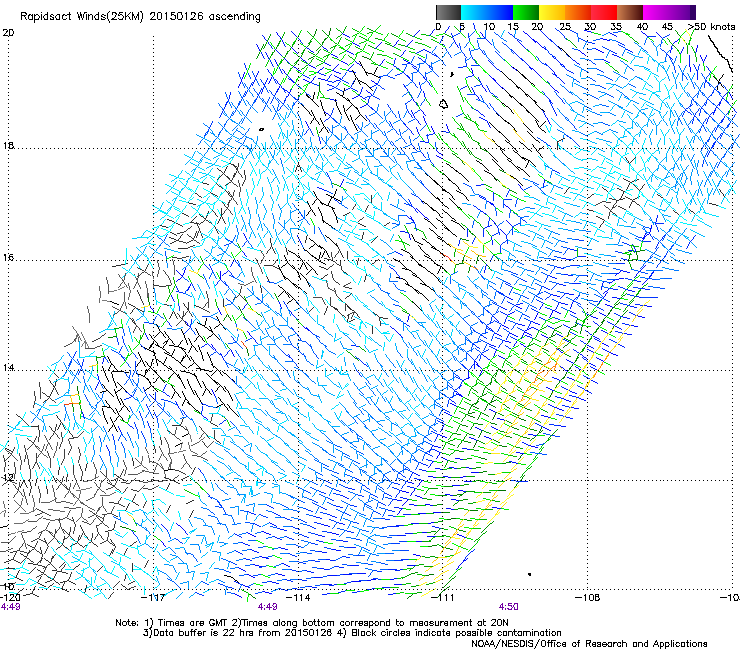This screenshot has width=740, height=650.
Task: Click the magenta-purple 40-50 knots color segment
Action: (x=669, y=12)
